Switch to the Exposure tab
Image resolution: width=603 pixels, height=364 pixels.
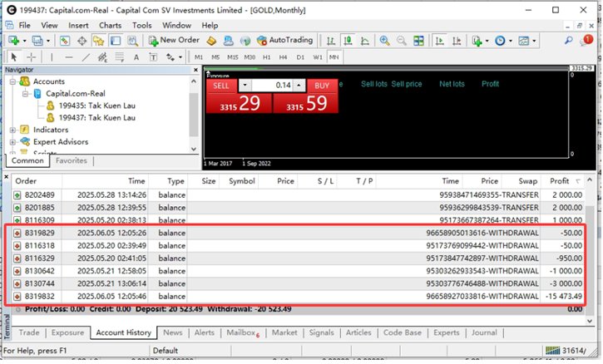coord(67,332)
